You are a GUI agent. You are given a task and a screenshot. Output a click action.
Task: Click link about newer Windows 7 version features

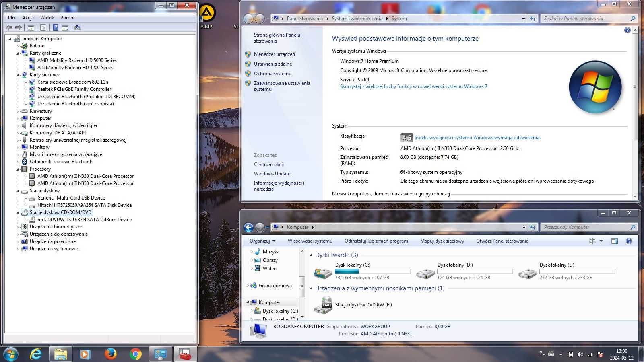tap(413, 86)
